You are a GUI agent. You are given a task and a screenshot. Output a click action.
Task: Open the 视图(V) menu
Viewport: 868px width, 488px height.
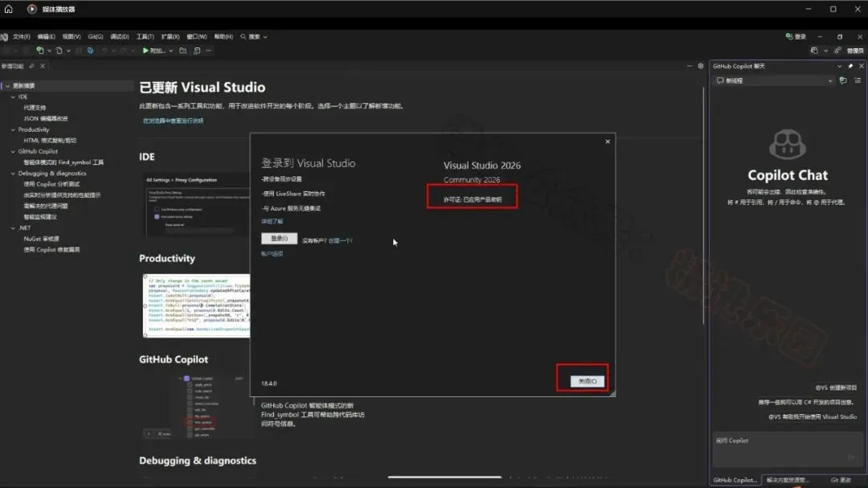[x=72, y=36]
